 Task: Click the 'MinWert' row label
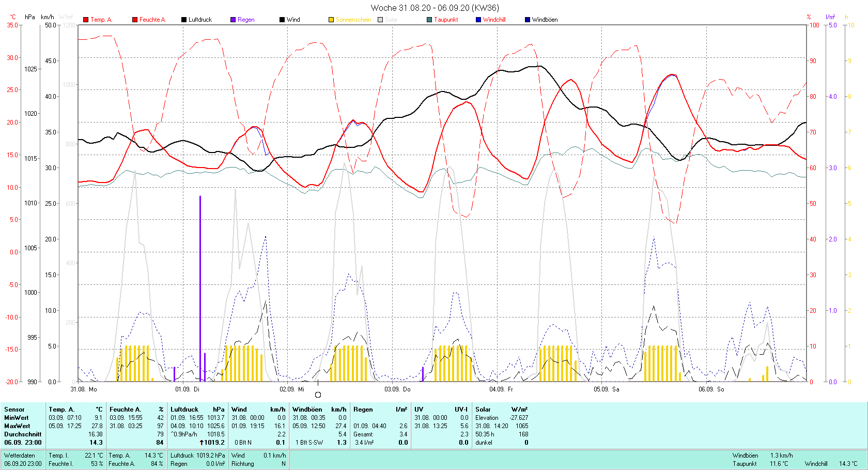(x=17, y=418)
